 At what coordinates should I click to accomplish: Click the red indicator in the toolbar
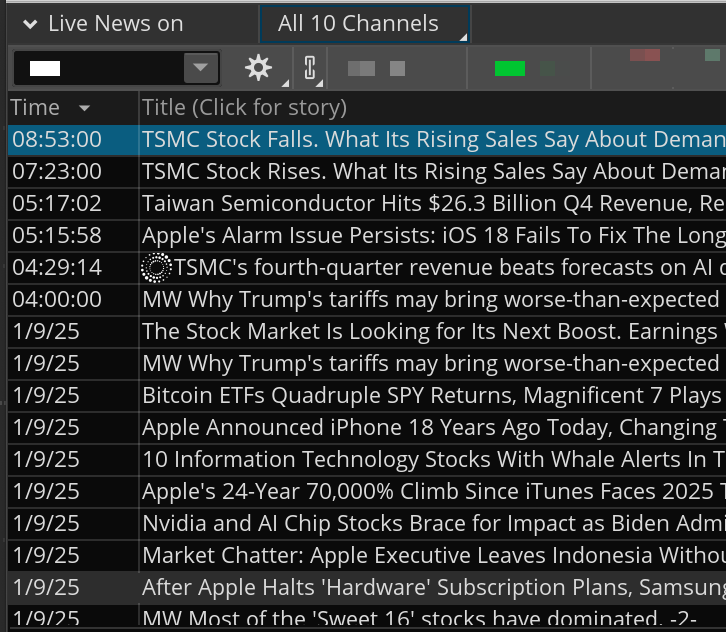tap(644, 55)
